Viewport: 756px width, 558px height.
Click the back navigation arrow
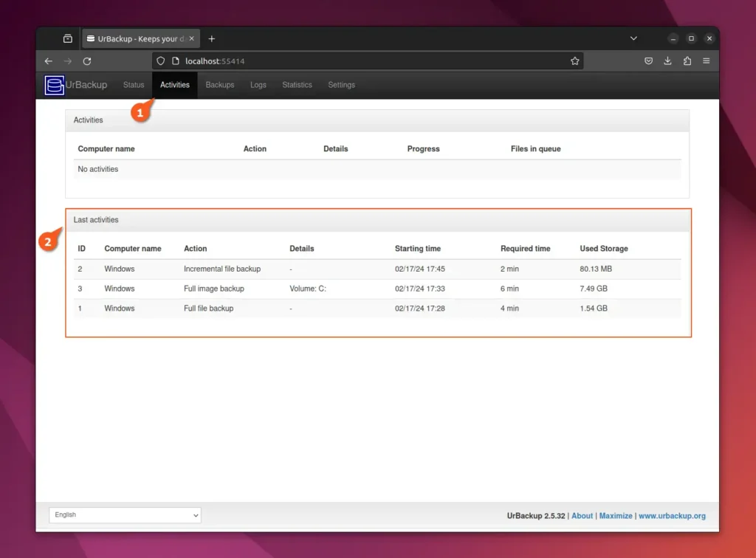click(48, 61)
